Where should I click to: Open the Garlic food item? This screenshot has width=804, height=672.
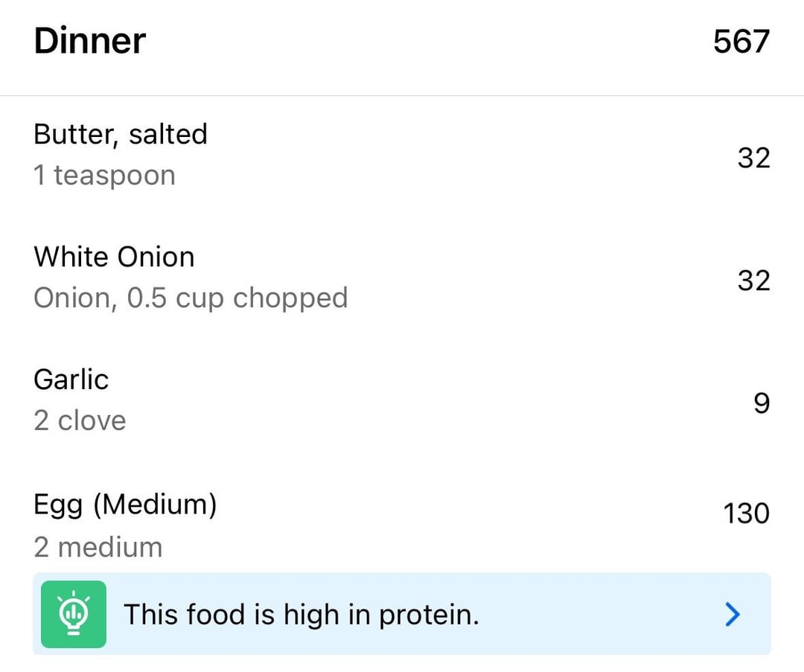[402, 401]
